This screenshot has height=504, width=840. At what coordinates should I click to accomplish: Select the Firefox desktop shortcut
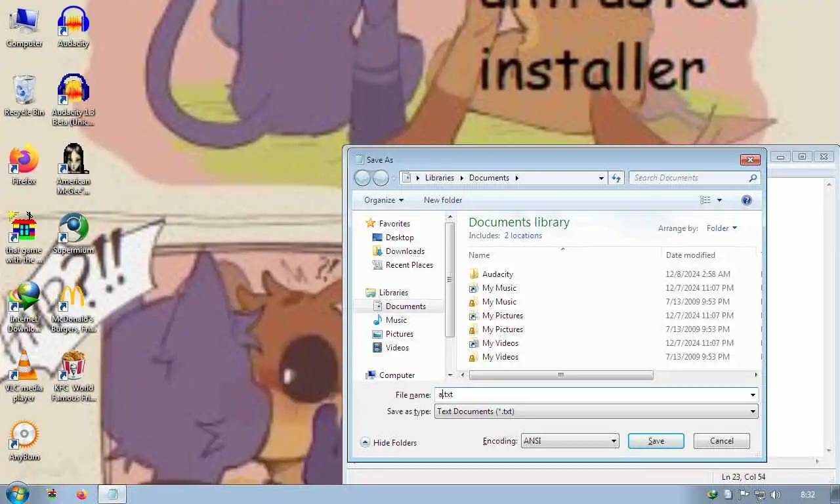coord(24,164)
